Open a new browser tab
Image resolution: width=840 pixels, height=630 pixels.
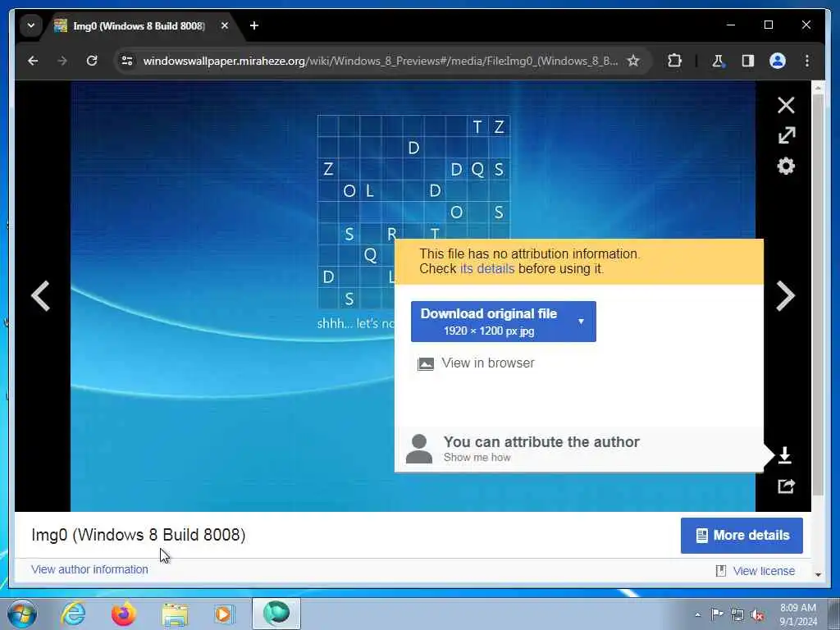tap(254, 25)
